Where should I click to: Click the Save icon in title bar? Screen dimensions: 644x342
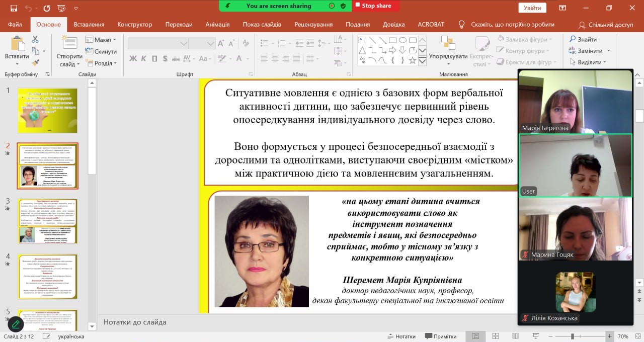point(14,8)
